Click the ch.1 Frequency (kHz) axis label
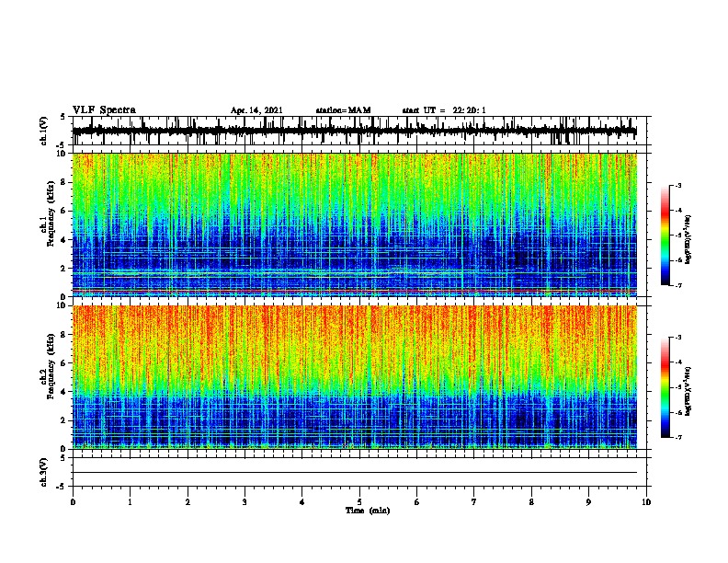This screenshot has height=563, width=728. [x=47, y=214]
